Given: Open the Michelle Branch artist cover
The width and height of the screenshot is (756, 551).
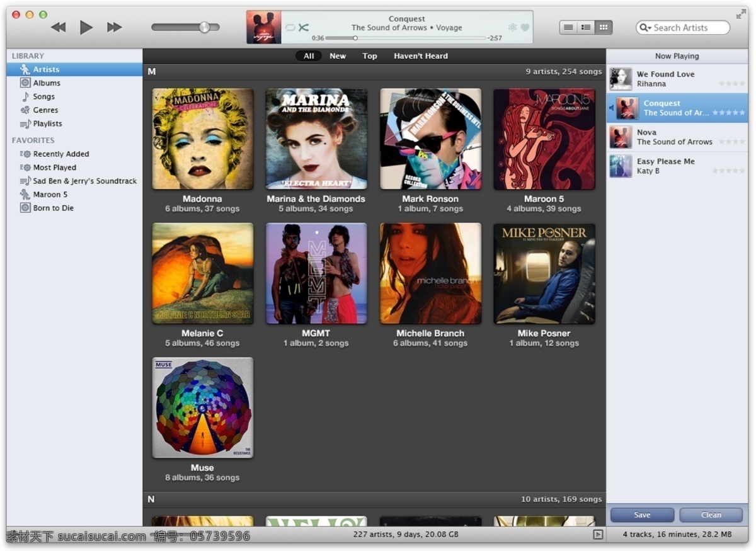Looking at the screenshot, I should (430, 273).
